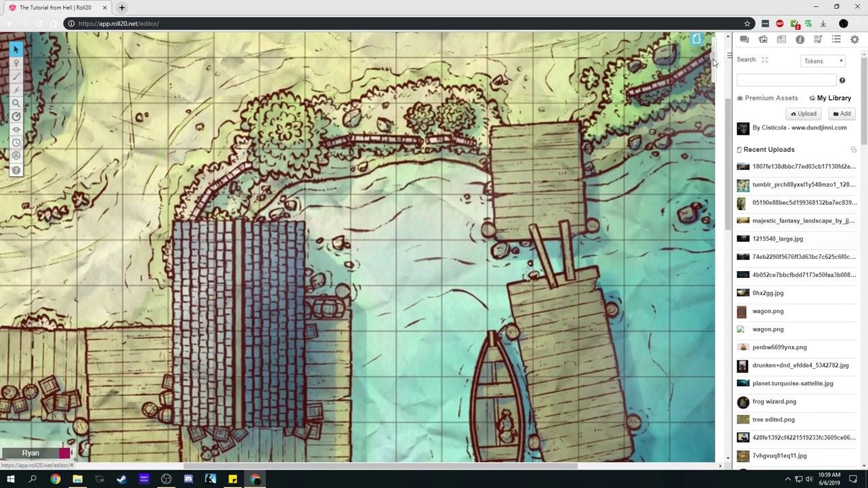Click the art library search field

coord(786,80)
